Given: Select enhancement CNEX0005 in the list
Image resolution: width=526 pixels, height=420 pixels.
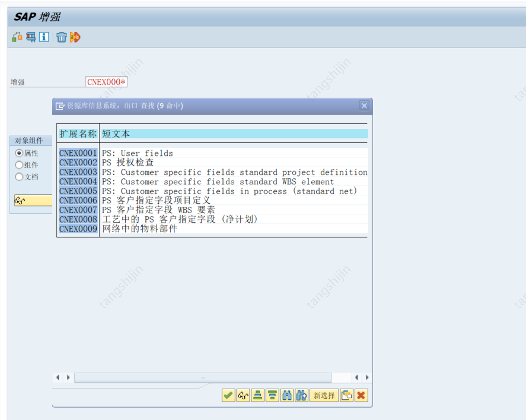Looking at the screenshot, I should [77, 191].
